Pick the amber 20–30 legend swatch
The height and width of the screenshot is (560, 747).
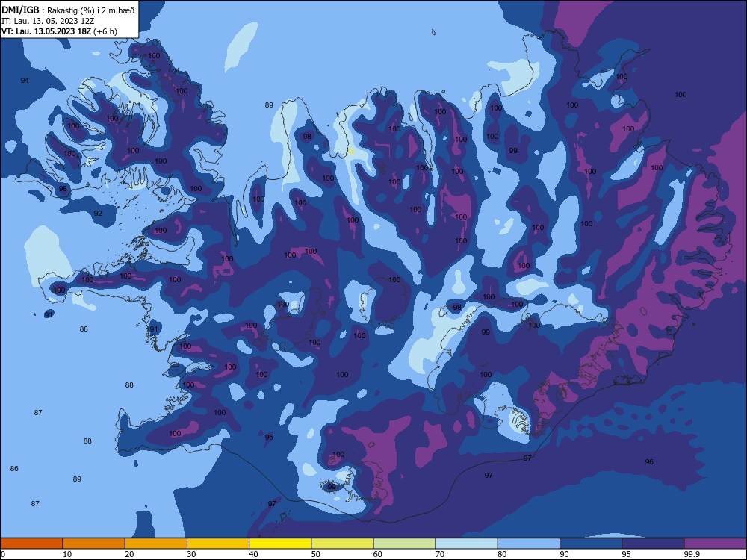(x=156, y=544)
